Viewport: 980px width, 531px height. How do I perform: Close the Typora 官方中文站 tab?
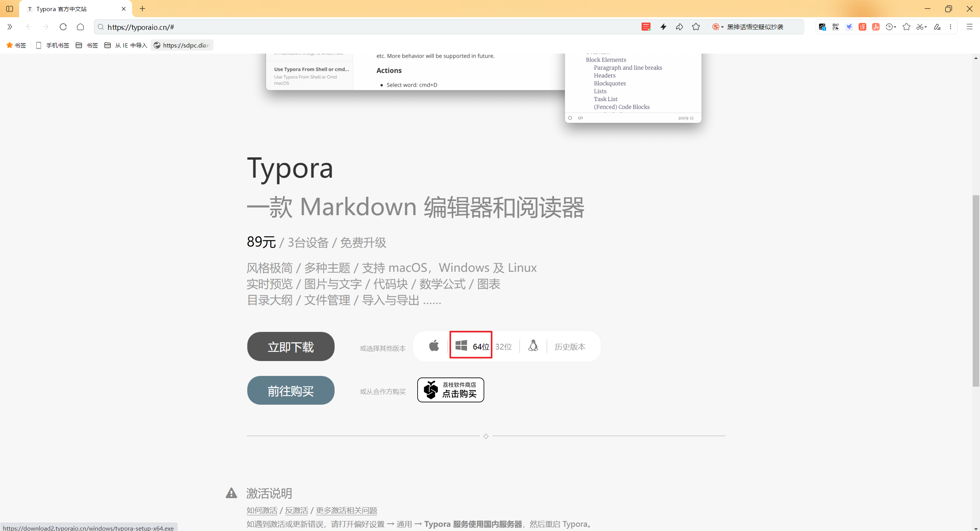tap(124, 9)
